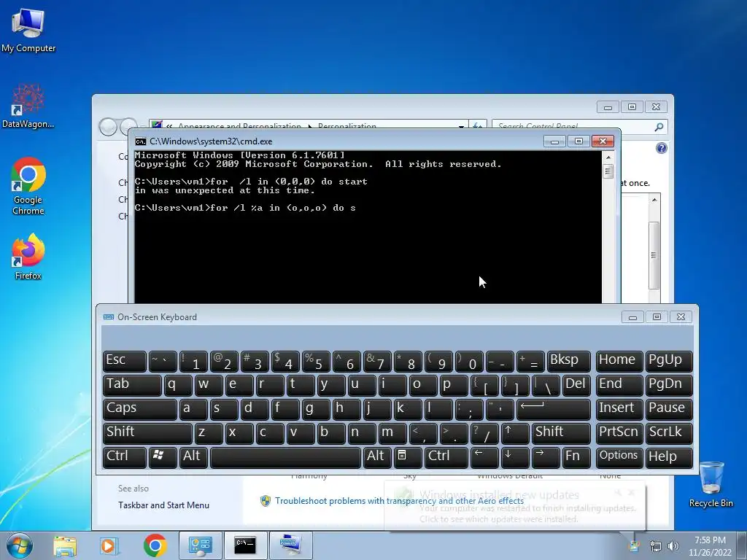The image size is (747, 560).
Task: Click the theme list scrollbar thumb
Action: click(654, 255)
